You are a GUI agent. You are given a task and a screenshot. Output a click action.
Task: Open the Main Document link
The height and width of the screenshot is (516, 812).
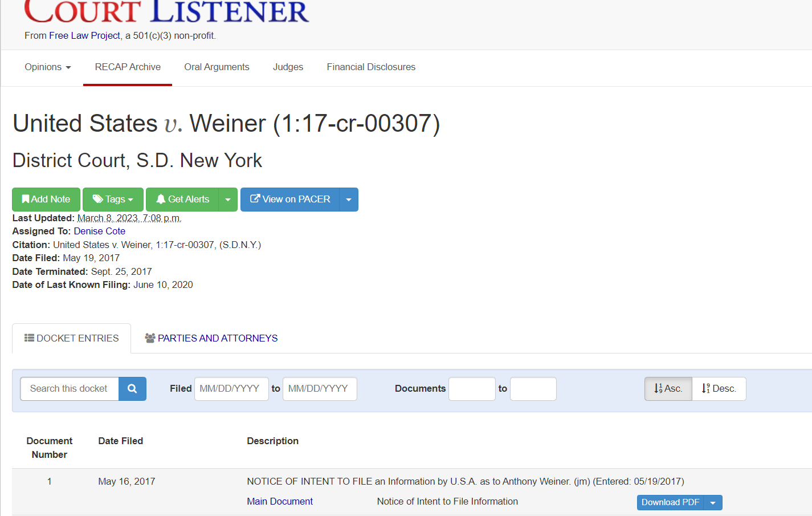(x=280, y=501)
